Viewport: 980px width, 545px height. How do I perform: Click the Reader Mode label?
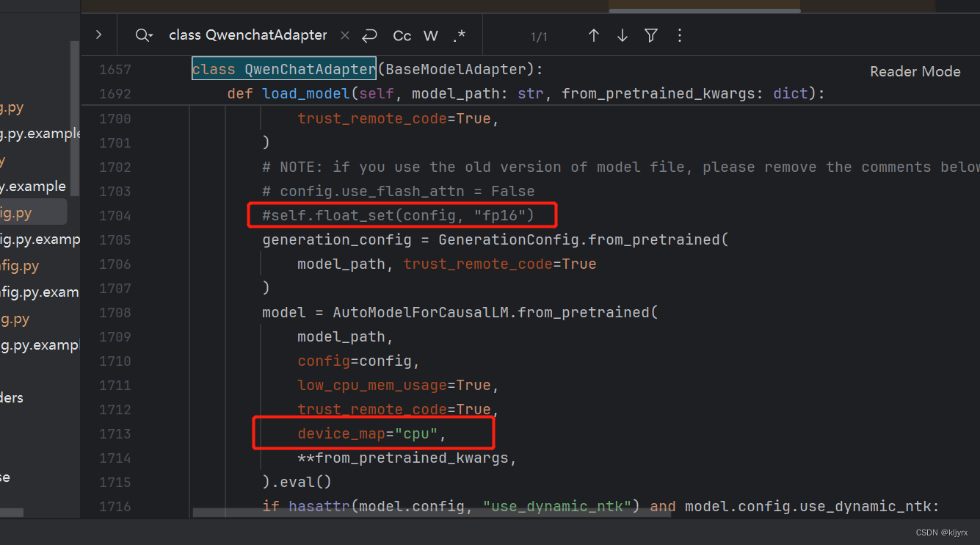[x=915, y=71]
